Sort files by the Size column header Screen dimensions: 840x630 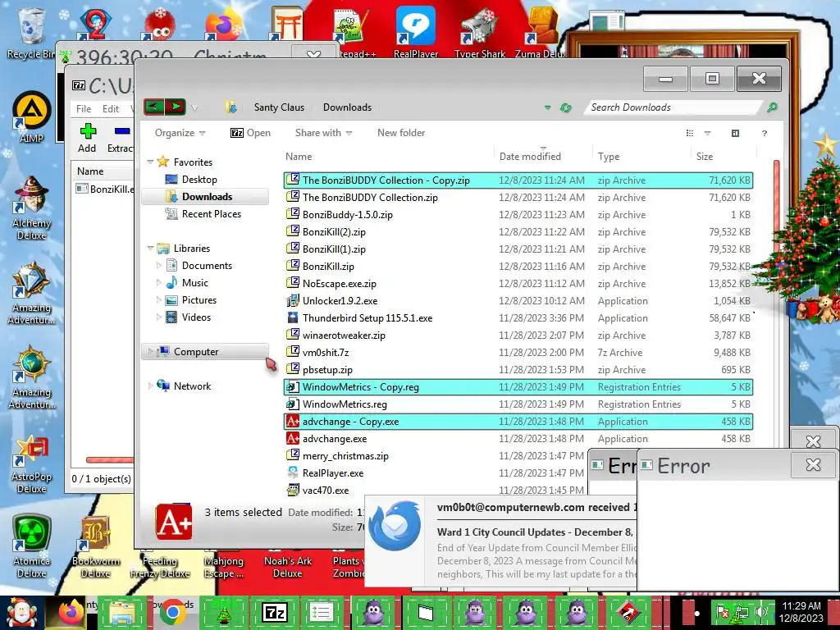705,157
